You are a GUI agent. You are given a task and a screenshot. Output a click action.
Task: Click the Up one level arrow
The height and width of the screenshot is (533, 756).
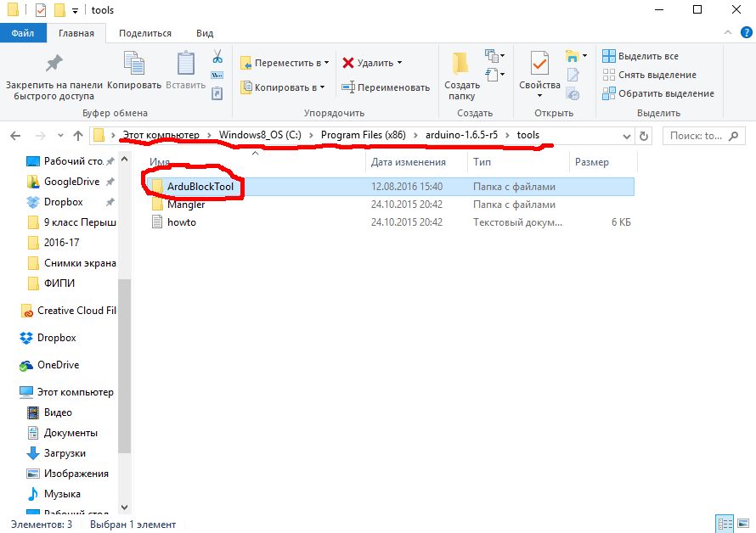(x=78, y=136)
